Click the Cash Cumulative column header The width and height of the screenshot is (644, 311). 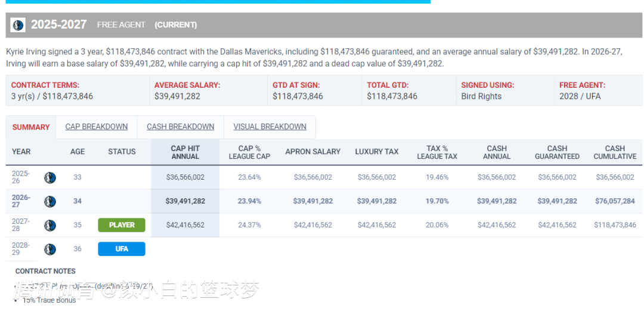615,152
